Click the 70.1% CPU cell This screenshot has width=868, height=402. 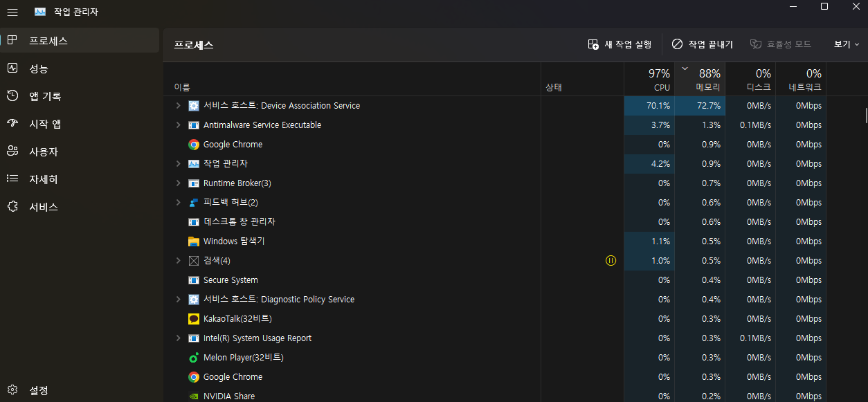tap(649, 106)
